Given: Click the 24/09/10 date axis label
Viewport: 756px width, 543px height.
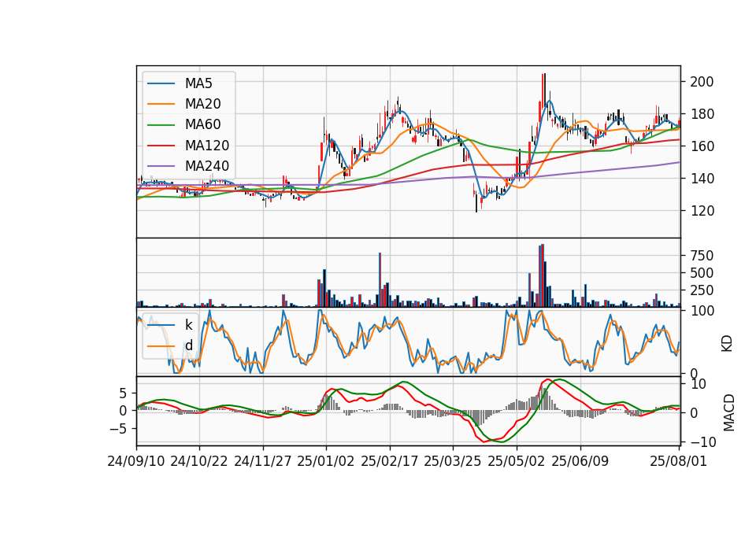Looking at the screenshot, I should (136, 461).
